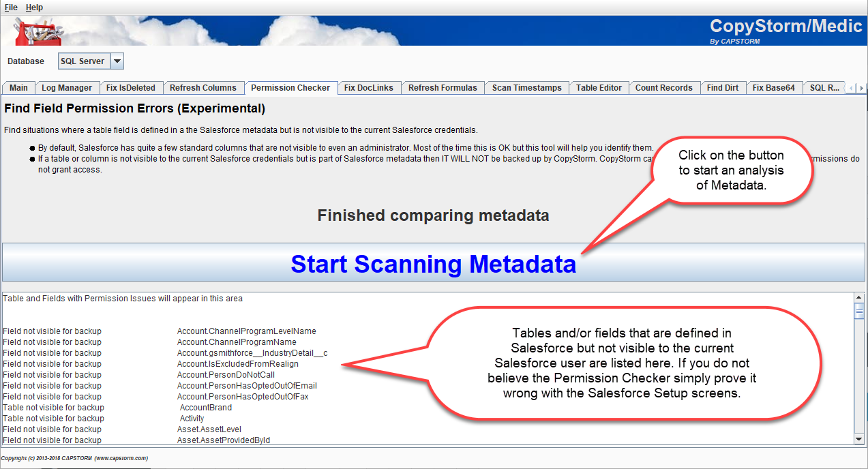Open the partially shown SQL R... tab
The image size is (868, 469).
point(824,88)
